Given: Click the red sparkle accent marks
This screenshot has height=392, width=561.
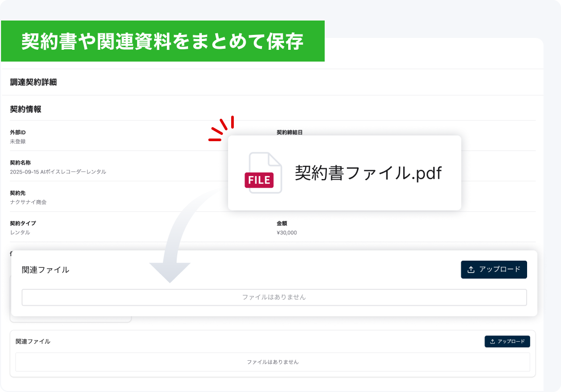Looking at the screenshot, I should point(222,128).
